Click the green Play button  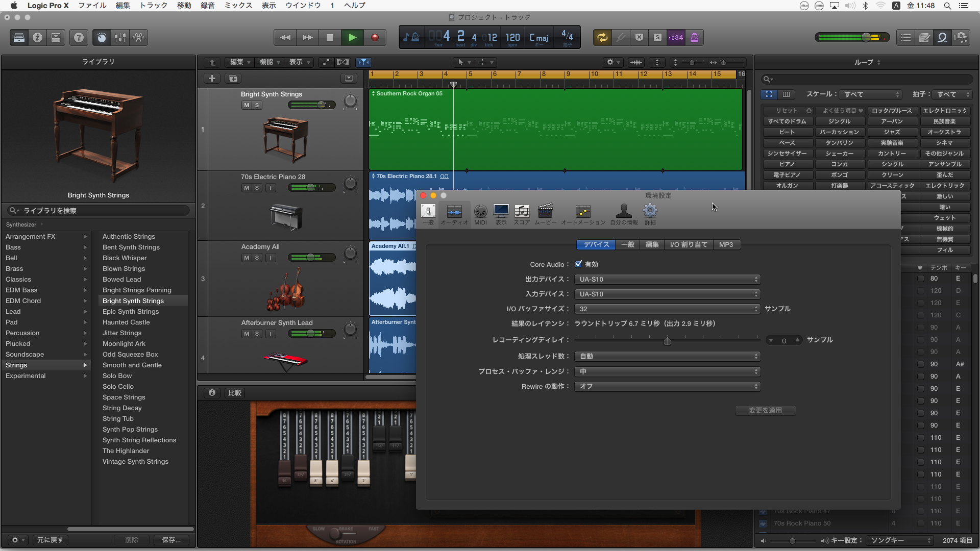point(352,37)
